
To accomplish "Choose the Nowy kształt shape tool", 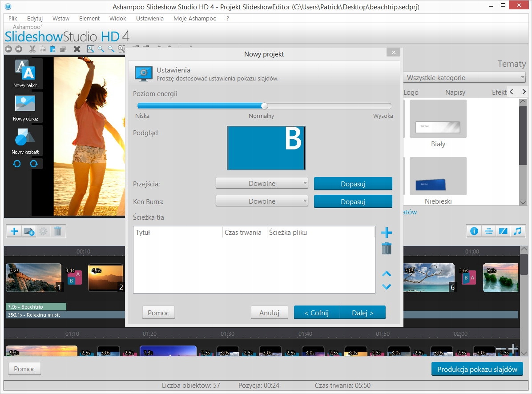I will [25, 140].
